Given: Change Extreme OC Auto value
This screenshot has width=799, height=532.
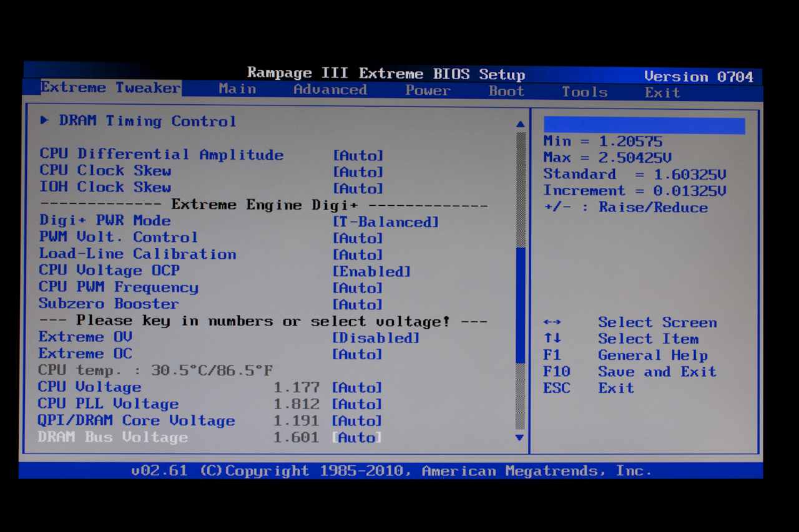Looking at the screenshot, I should click(x=357, y=354).
